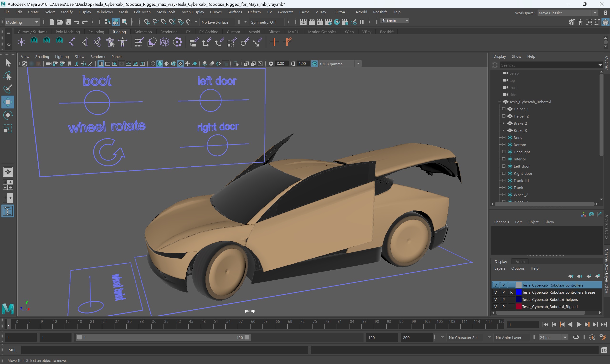Create a new scene with the New icon

(x=51, y=22)
